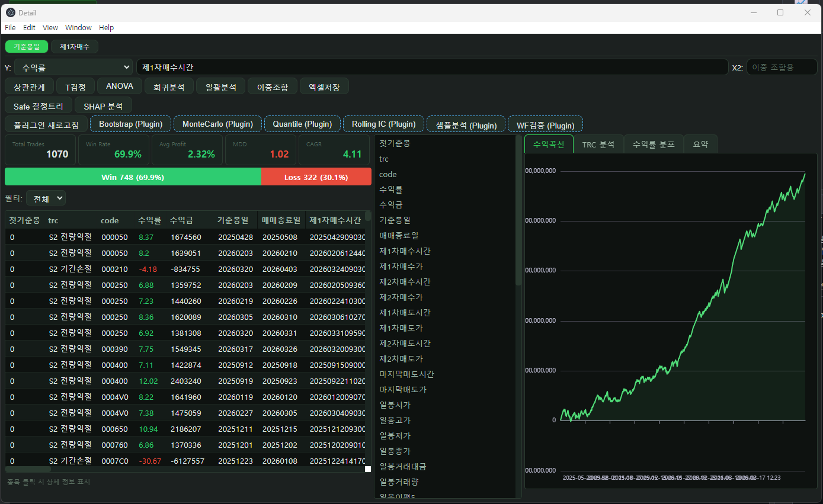Click the 일괄분석 button
This screenshot has height=504, width=823.
[x=221, y=87]
